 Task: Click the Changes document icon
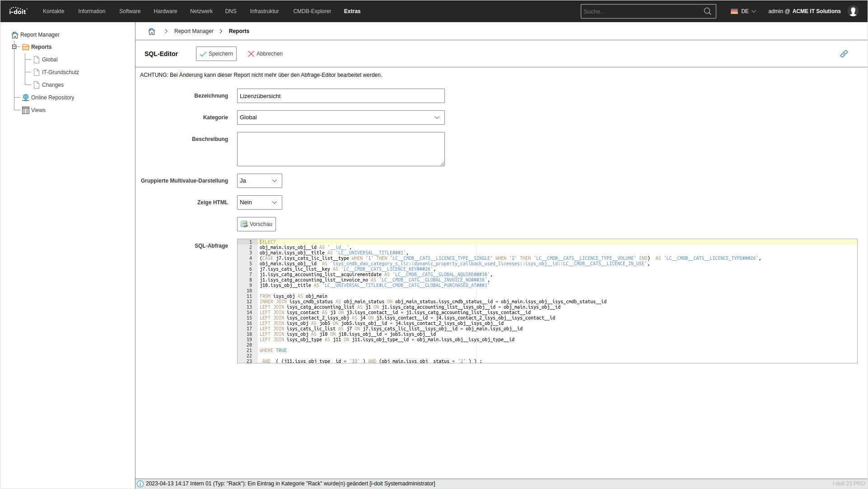[37, 85]
